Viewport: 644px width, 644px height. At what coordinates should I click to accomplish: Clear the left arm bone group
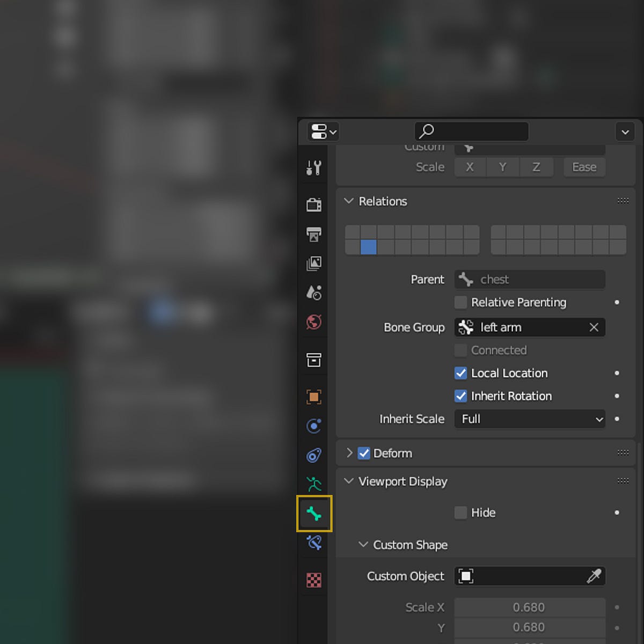(594, 327)
